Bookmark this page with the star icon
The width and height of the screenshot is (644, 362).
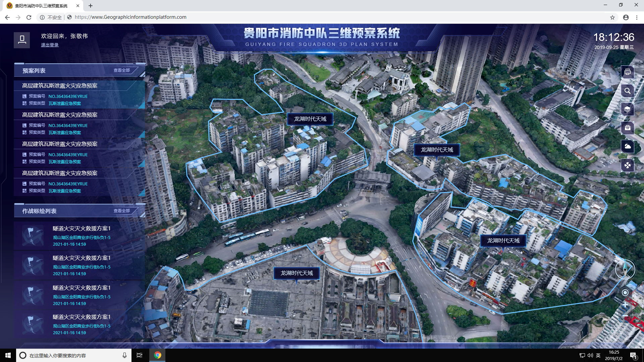612,17
